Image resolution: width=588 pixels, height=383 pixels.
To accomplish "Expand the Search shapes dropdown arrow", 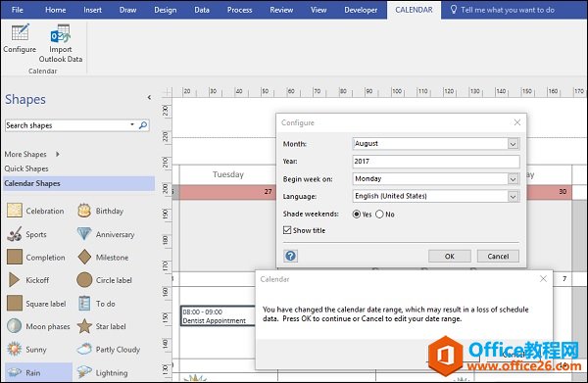I will [x=132, y=124].
